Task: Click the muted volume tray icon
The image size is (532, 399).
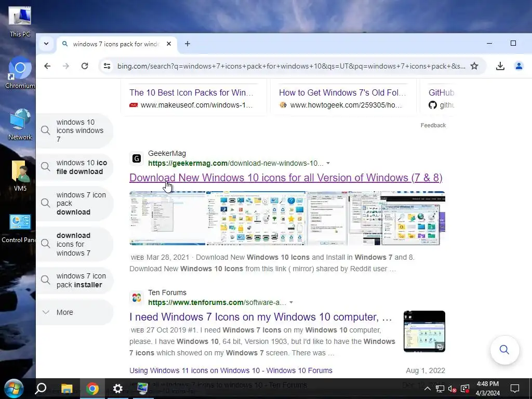Action: [x=453, y=389]
